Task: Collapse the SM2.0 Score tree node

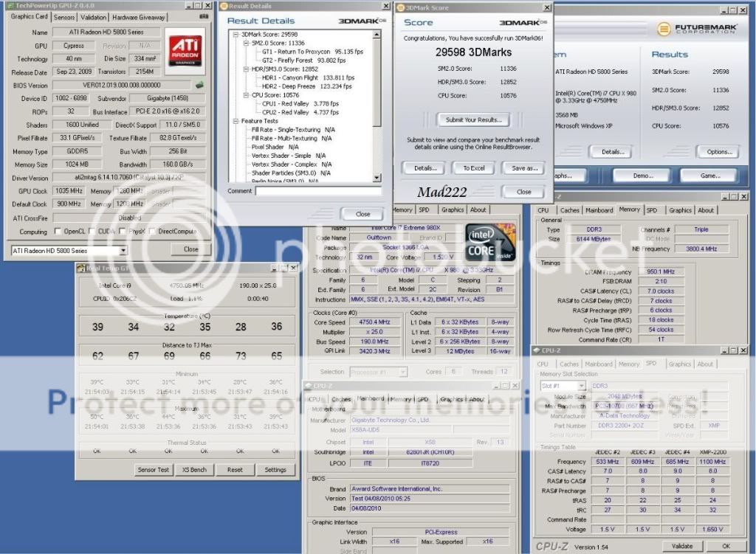Action: 246,44
